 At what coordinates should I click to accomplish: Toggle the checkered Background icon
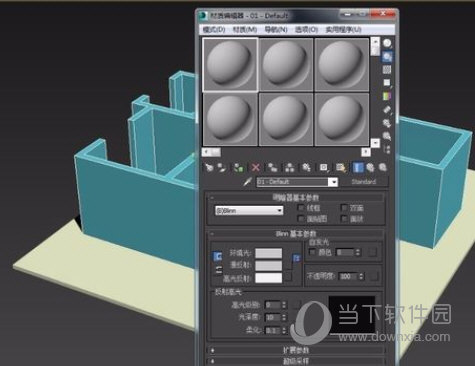(x=387, y=70)
